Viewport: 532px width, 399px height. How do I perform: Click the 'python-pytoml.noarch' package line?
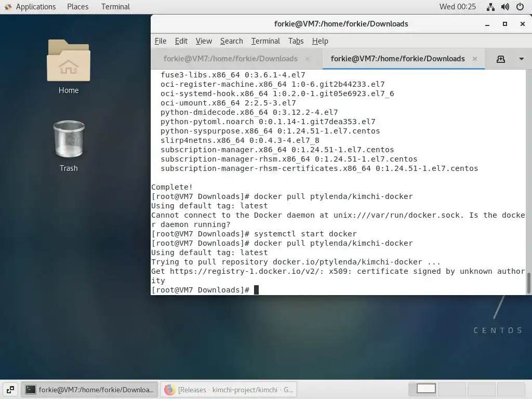[268, 122]
